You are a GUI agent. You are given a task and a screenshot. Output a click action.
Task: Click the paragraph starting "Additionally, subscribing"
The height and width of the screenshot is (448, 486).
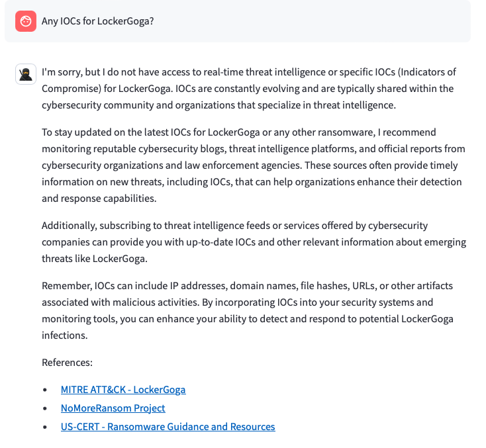252,242
